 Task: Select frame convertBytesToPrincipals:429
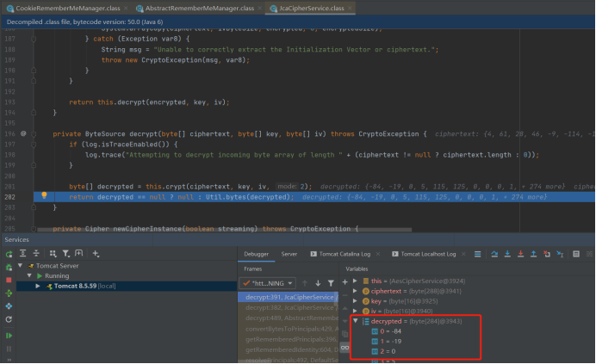tap(289, 329)
